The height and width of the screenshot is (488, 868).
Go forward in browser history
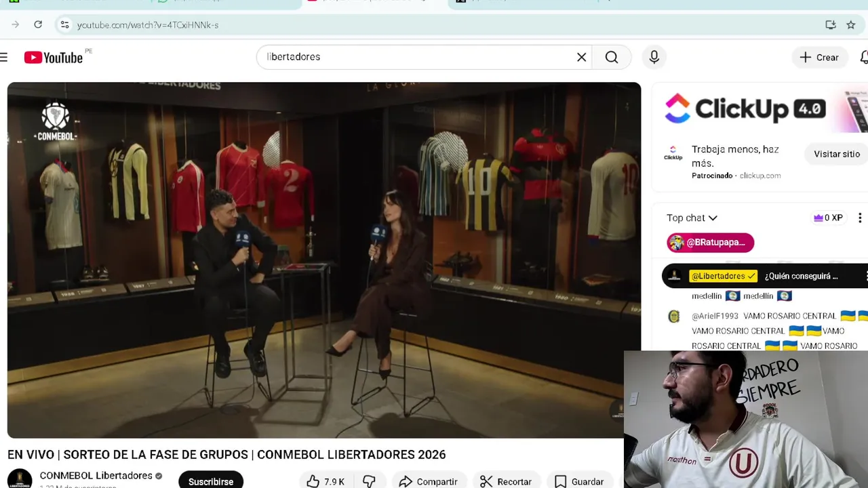(x=15, y=24)
